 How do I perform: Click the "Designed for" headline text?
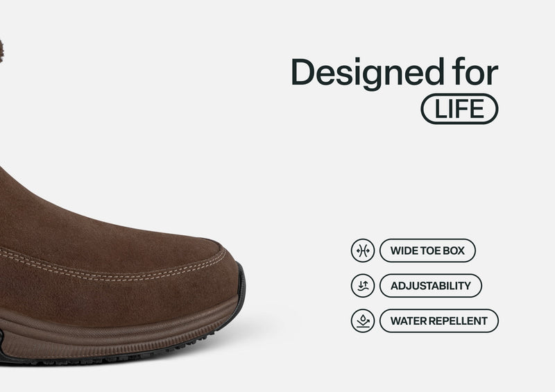[394, 73]
